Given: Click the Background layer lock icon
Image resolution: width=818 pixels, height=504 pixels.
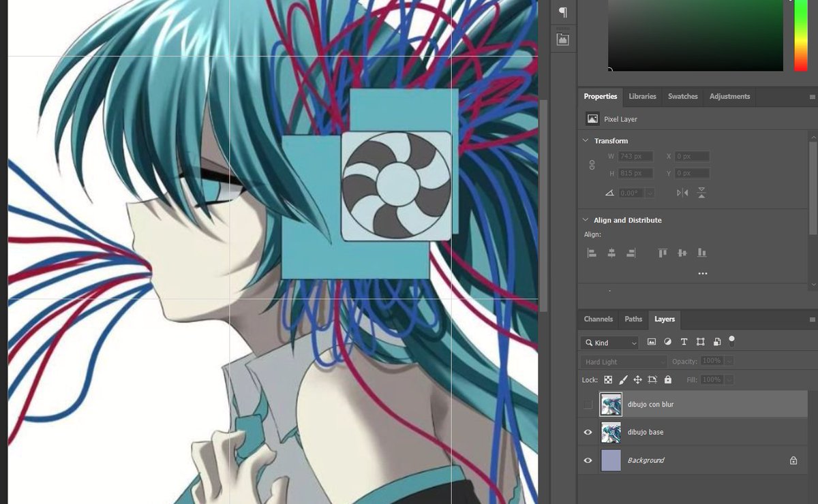Looking at the screenshot, I should pyautogui.click(x=793, y=460).
